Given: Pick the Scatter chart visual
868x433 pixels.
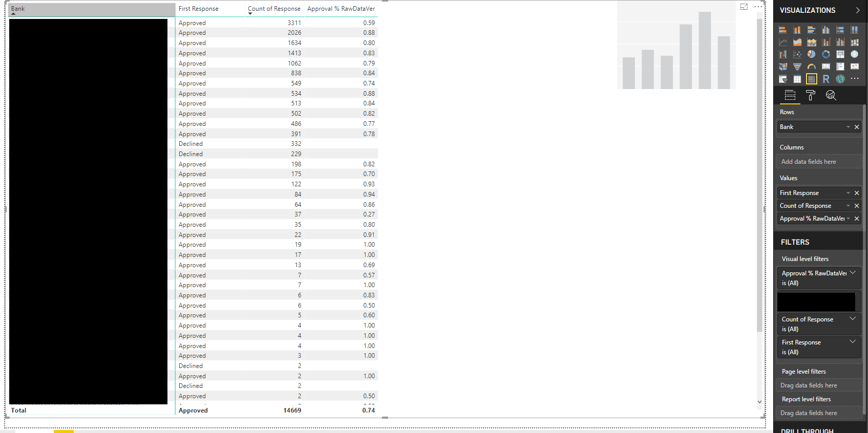Looking at the screenshot, I should 797,54.
